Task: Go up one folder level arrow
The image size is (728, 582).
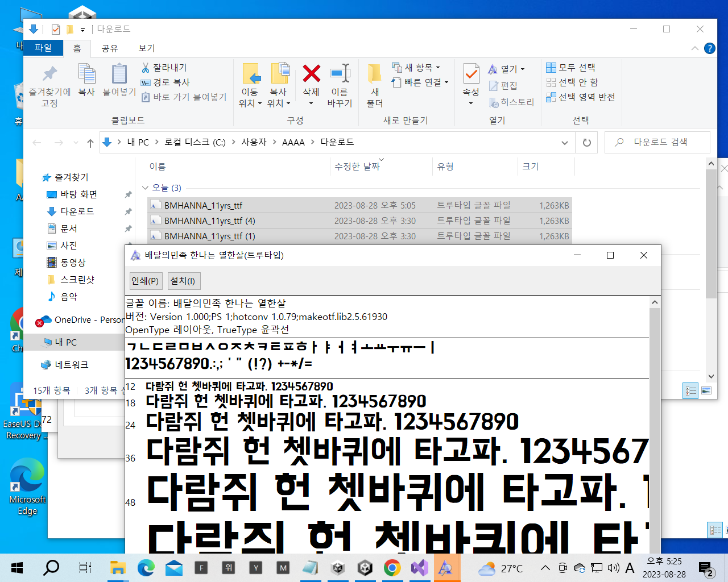Action: coord(90,143)
